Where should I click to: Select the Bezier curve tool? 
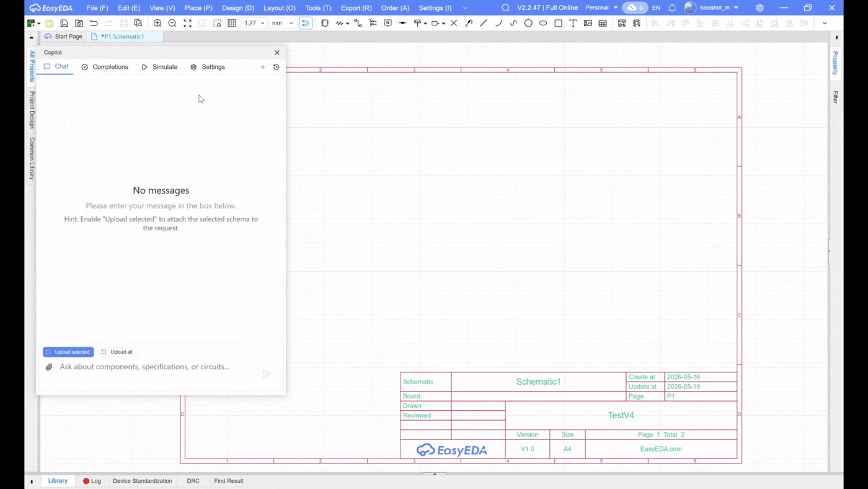tap(513, 23)
